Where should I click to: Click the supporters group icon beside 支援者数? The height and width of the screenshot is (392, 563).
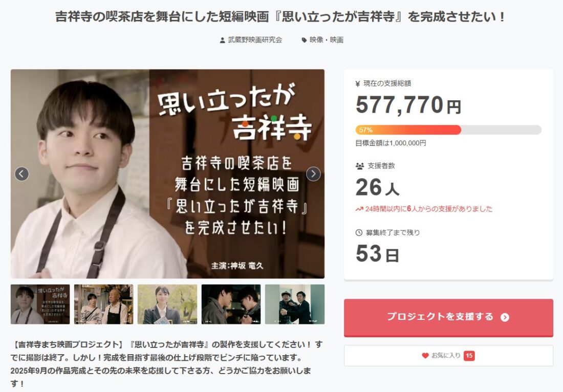pyautogui.click(x=360, y=166)
